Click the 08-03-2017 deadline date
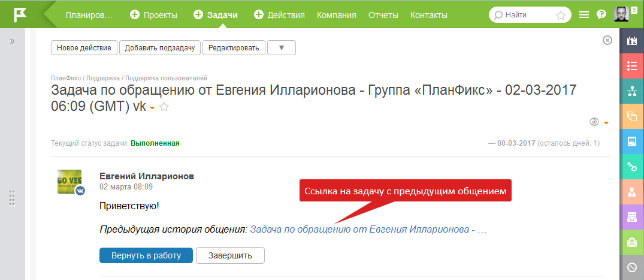Image resolution: width=644 pixels, height=280 pixels. 516,143
